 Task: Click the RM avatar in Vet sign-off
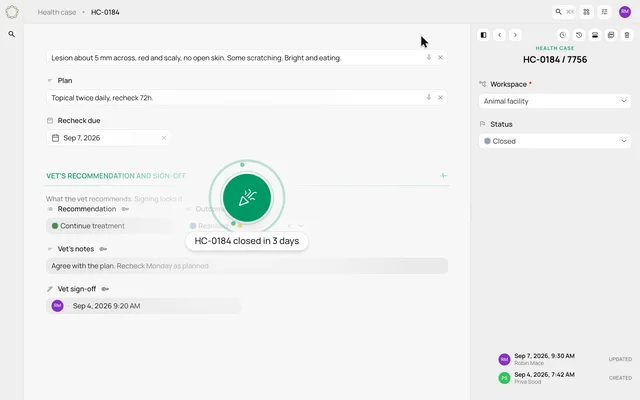pyautogui.click(x=58, y=306)
